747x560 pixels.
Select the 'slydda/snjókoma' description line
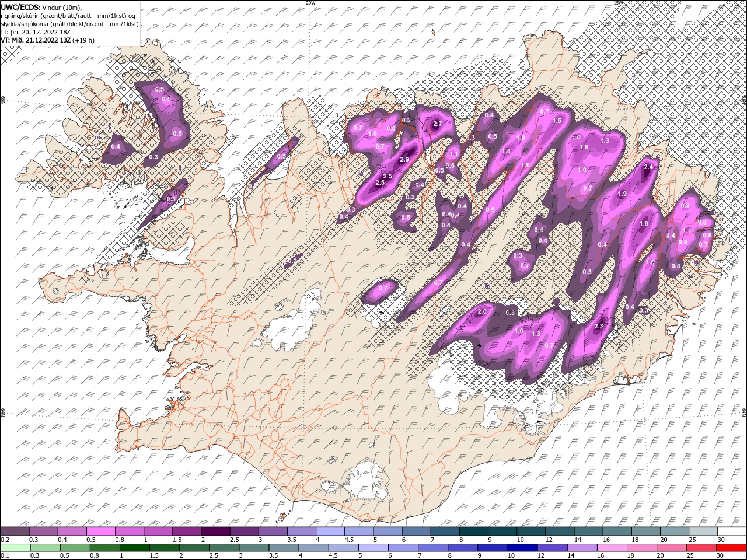[x=68, y=23]
